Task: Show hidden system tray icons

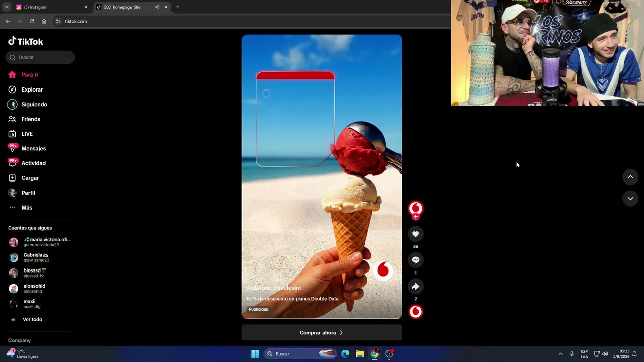Action: 560,354
